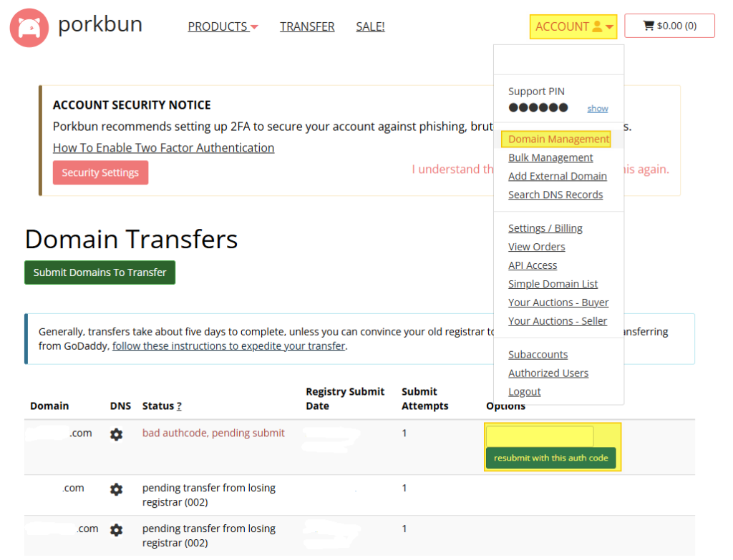Open Your Auctions - Buyer

(x=558, y=303)
